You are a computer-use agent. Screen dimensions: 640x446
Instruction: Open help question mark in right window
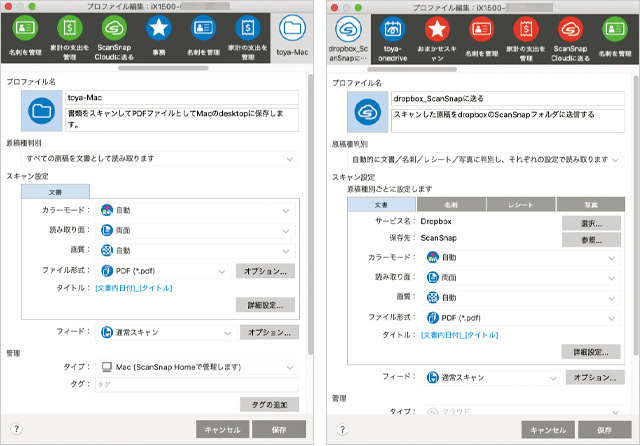pos(342,429)
